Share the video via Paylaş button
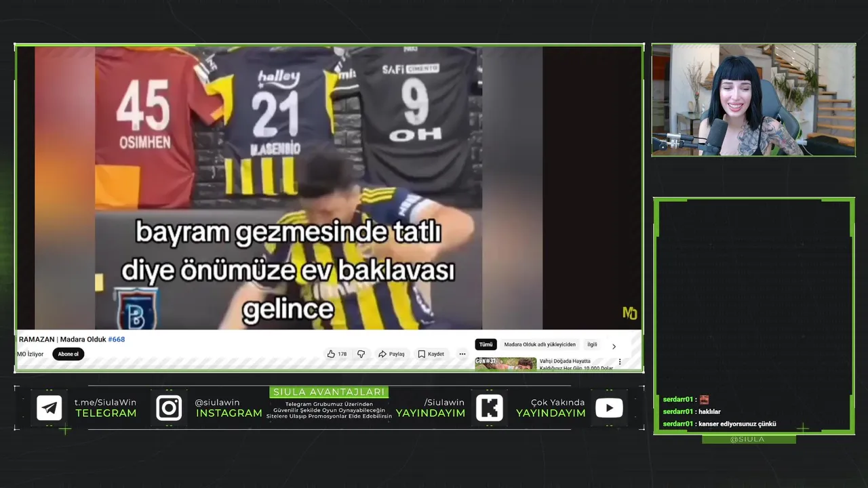The width and height of the screenshot is (868, 488). [x=391, y=354]
